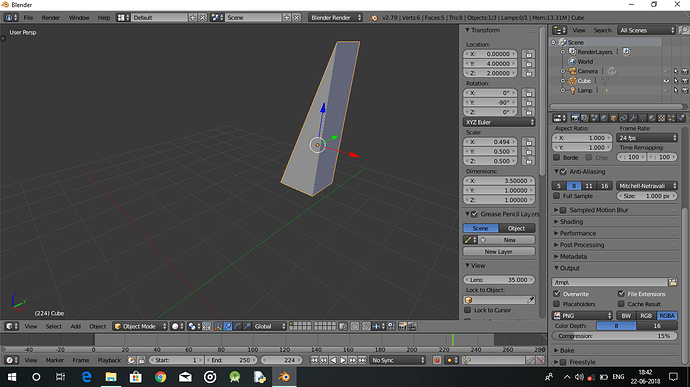Open the 24 fps frame rate dropdown
Image resolution: width=690 pixels, height=387 pixels.
coord(647,138)
